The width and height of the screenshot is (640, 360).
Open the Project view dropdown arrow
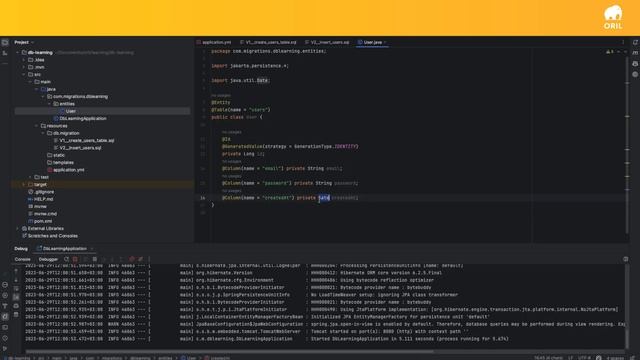pos(33,42)
